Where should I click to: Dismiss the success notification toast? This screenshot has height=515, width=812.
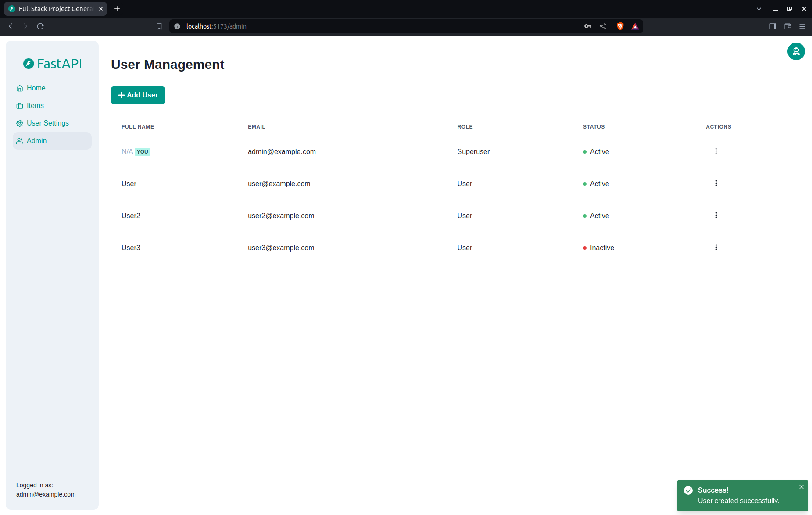801,486
